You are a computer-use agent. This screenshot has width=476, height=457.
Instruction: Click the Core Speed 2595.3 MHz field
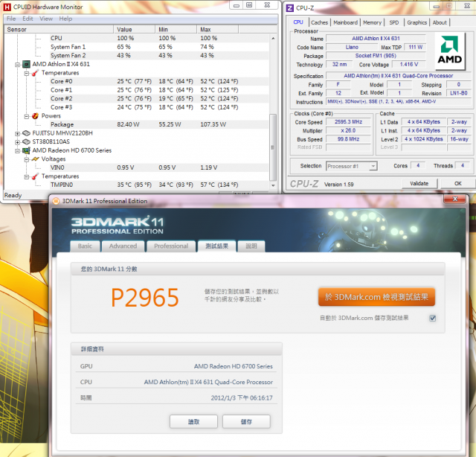(349, 122)
